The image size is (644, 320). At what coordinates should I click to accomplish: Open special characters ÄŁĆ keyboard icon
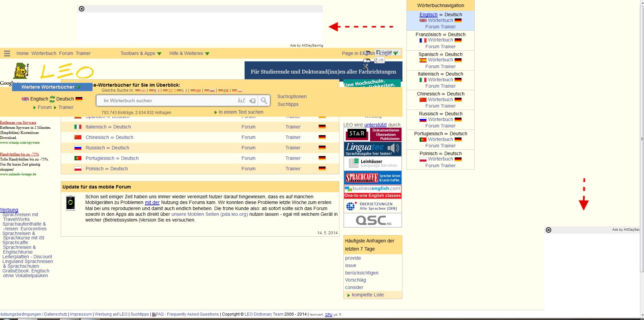point(242,100)
